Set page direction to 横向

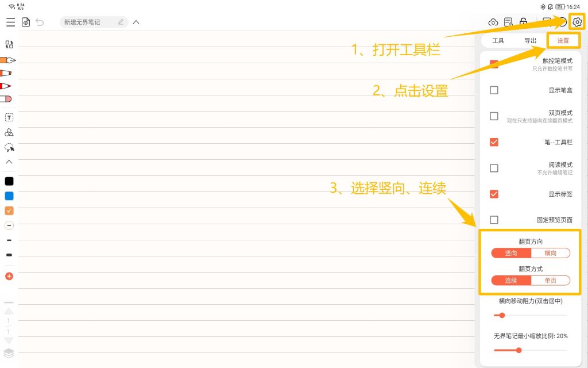(x=550, y=253)
